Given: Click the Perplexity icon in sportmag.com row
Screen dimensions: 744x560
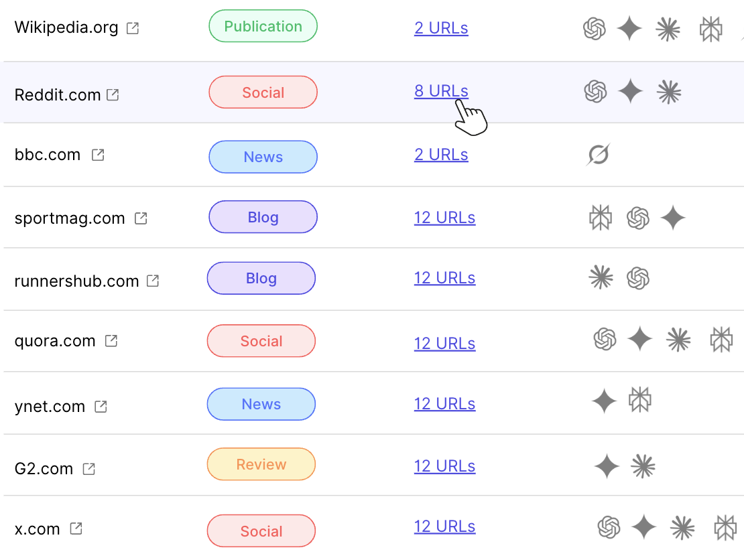Looking at the screenshot, I should click(601, 218).
